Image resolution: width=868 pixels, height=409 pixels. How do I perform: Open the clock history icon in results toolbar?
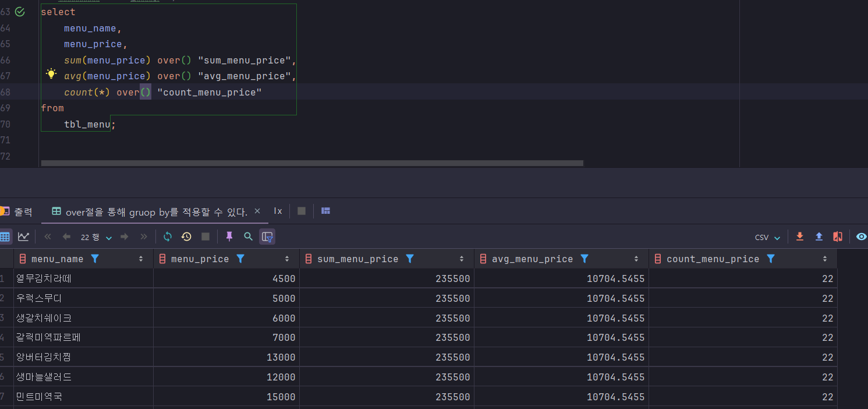pyautogui.click(x=186, y=237)
